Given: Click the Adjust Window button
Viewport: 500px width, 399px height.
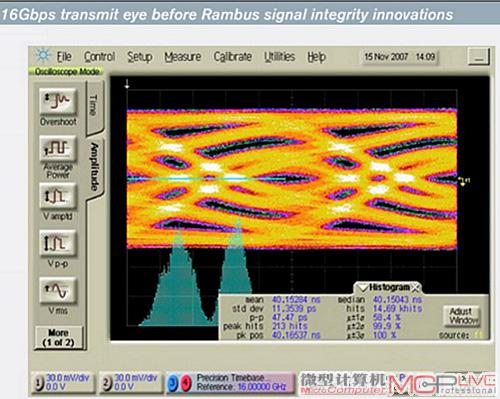Looking at the screenshot, I should point(462,316).
